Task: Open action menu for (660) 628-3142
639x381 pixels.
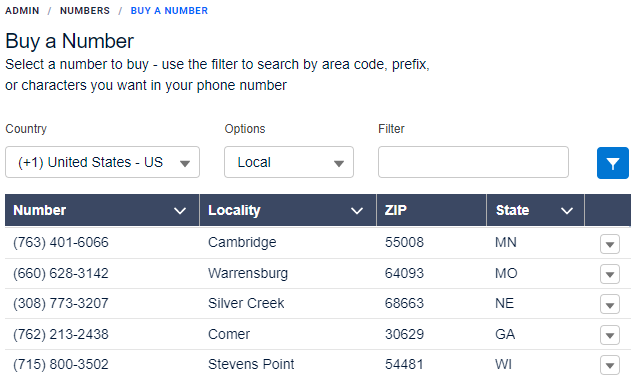Action: click(x=610, y=274)
